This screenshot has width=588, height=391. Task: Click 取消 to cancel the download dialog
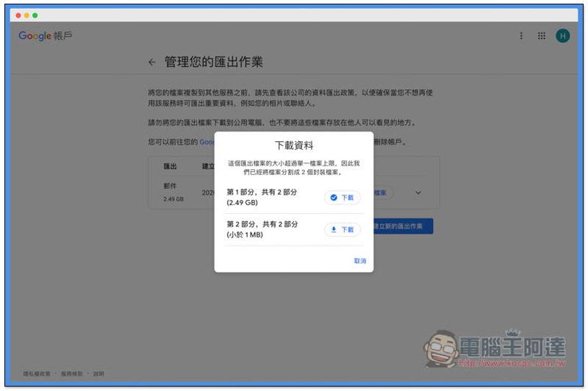359,261
